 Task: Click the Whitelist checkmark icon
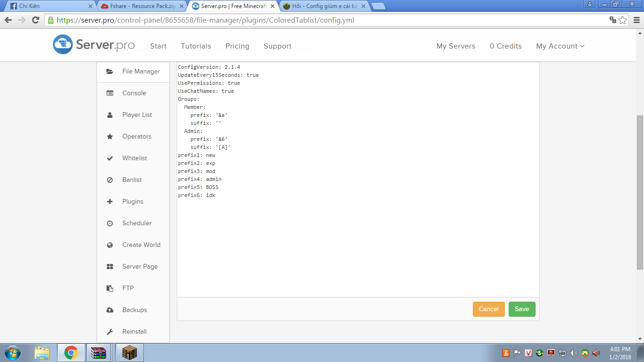pyautogui.click(x=110, y=158)
